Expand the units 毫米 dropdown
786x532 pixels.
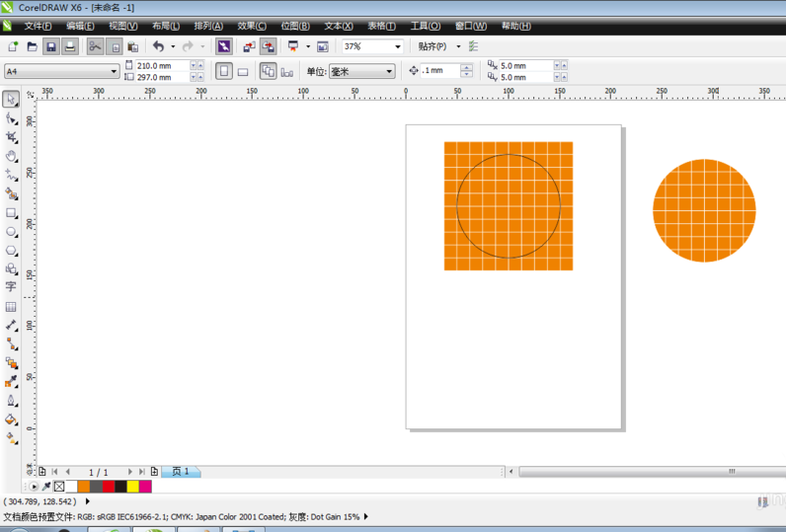click(x=389, y=71)
